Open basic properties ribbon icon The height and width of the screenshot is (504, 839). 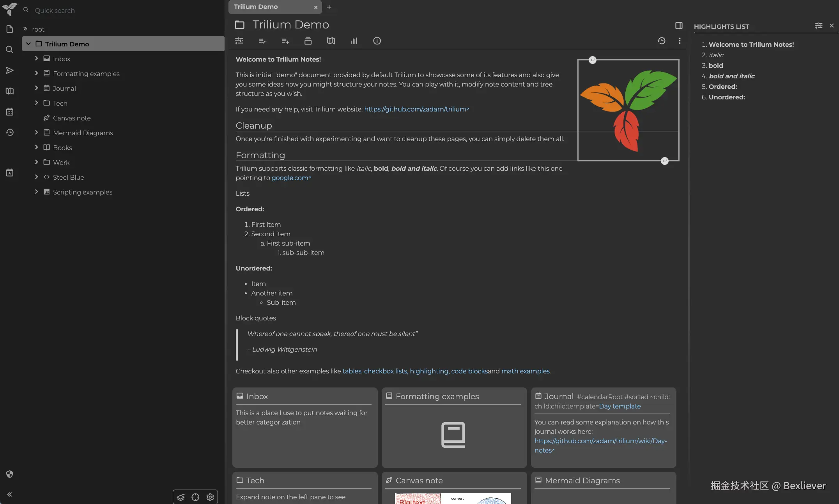pos(239,41)
